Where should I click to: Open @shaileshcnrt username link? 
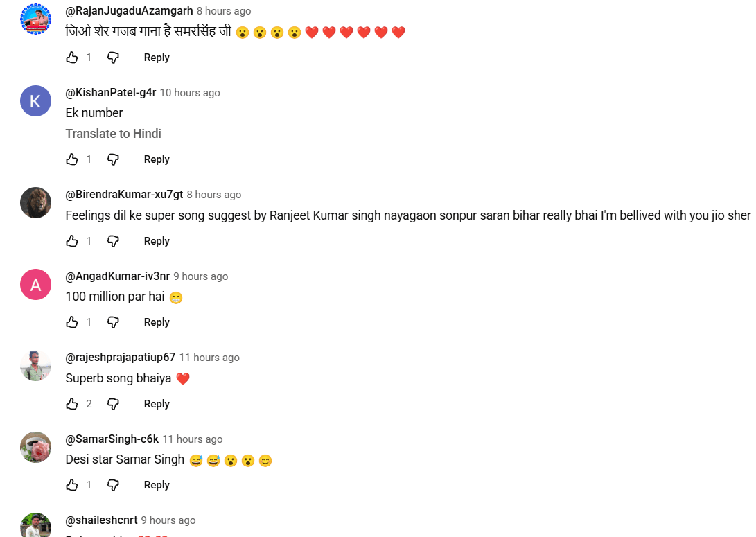click(101, 520)
